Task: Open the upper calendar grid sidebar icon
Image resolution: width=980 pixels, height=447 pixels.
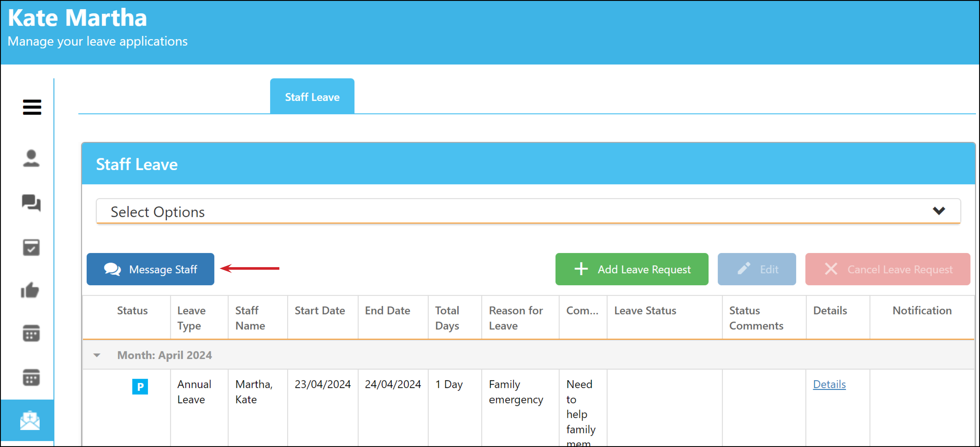Action: [31, 333]
